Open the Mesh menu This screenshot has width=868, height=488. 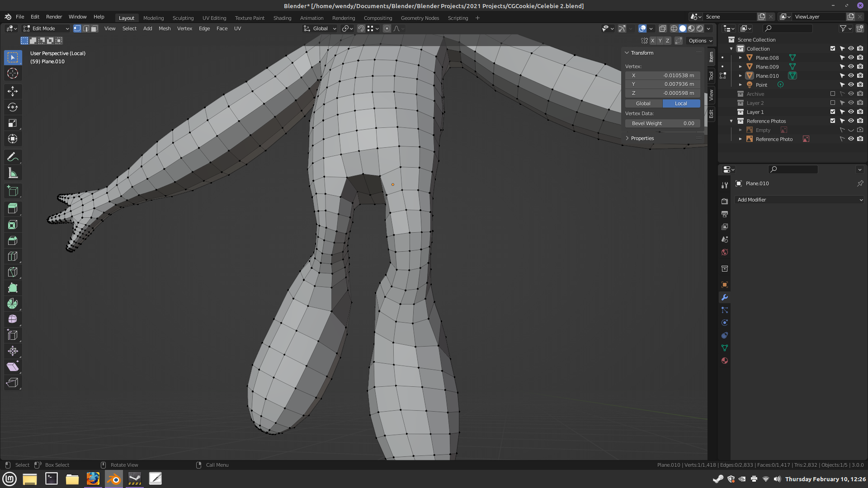click(x=165, y=28)
